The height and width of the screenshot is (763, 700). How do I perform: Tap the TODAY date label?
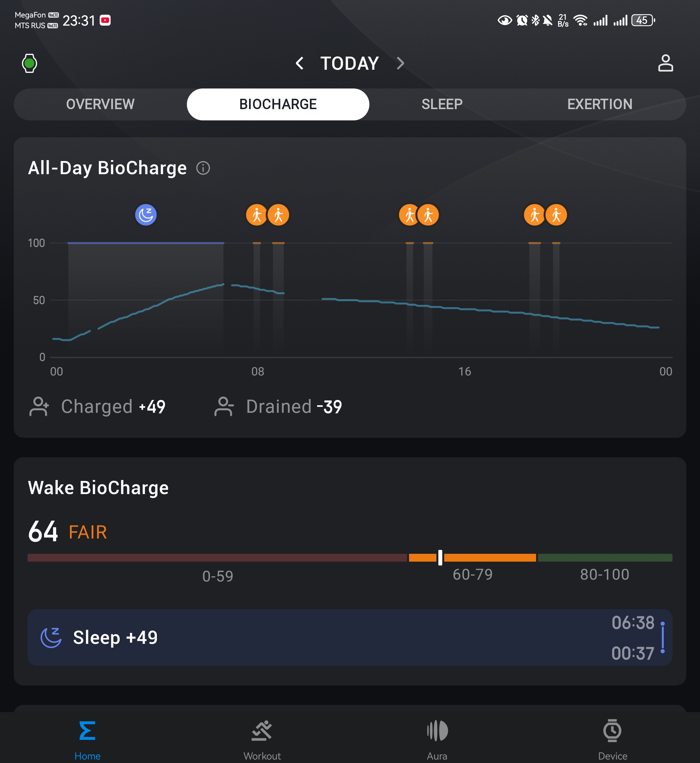click(349, 63)
